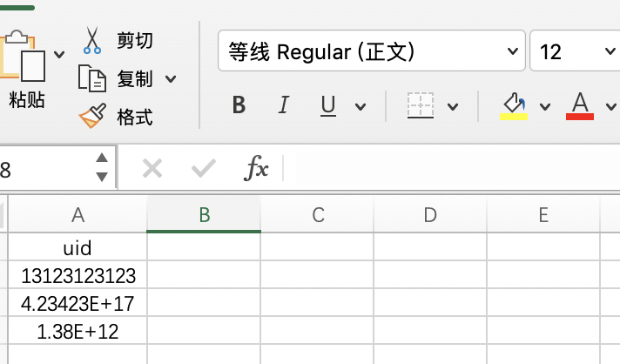Click the 粘贴 Paste label button
Image resolution: width=620 pixels, height=364 pixels.
point(26,99)
